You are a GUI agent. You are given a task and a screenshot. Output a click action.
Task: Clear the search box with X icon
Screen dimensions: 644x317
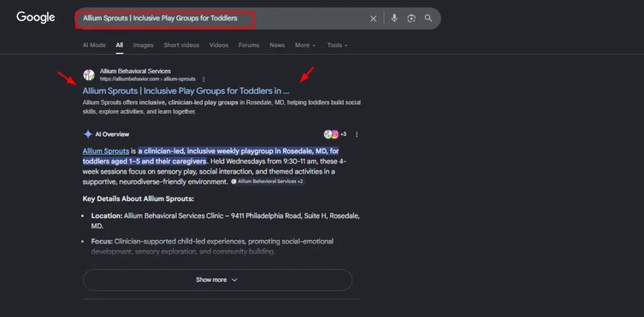[373, 19]
